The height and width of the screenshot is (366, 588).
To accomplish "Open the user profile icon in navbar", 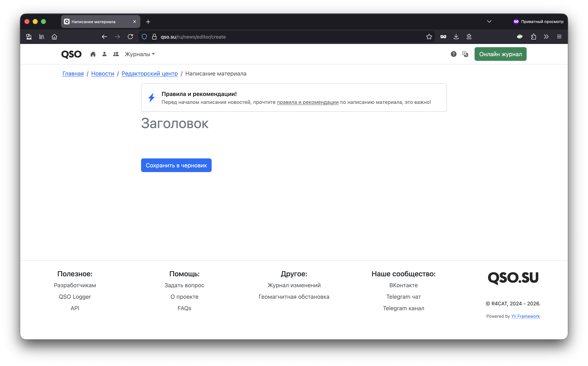I will [x=104, y=54].
